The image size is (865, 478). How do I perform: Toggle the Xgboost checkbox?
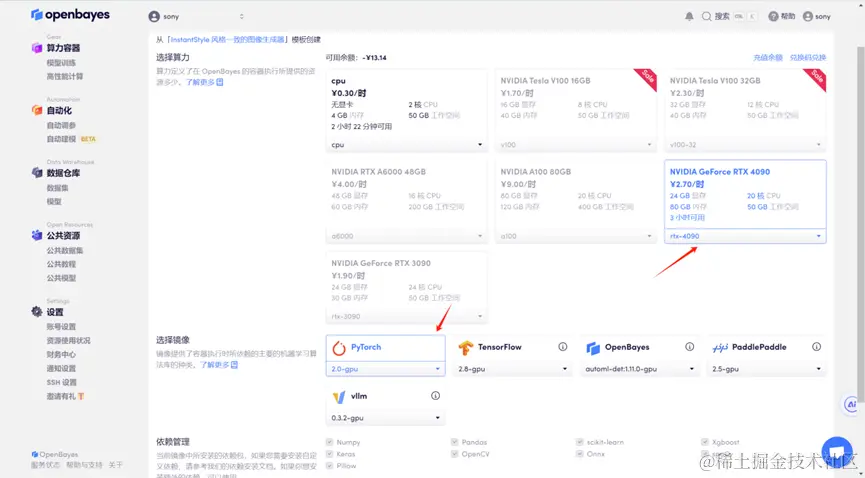[x=705, y=442]
